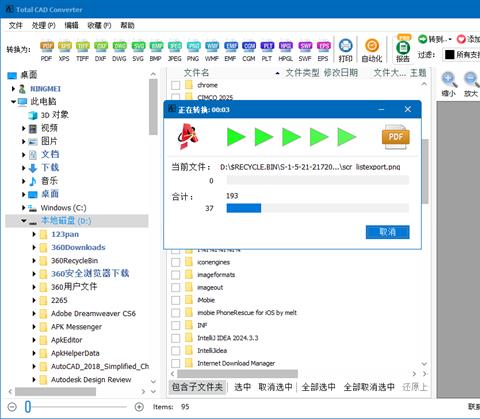480x419 pixels.
Task: Tick IntelliJ IDEA 2024.3.3 checkbox
Action: click(176, 338)
